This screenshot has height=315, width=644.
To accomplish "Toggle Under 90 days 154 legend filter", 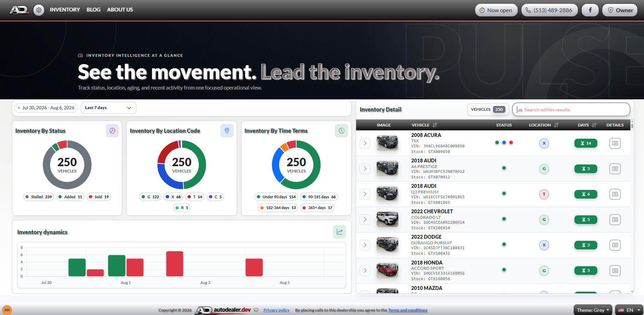I will tap(276, 197).
